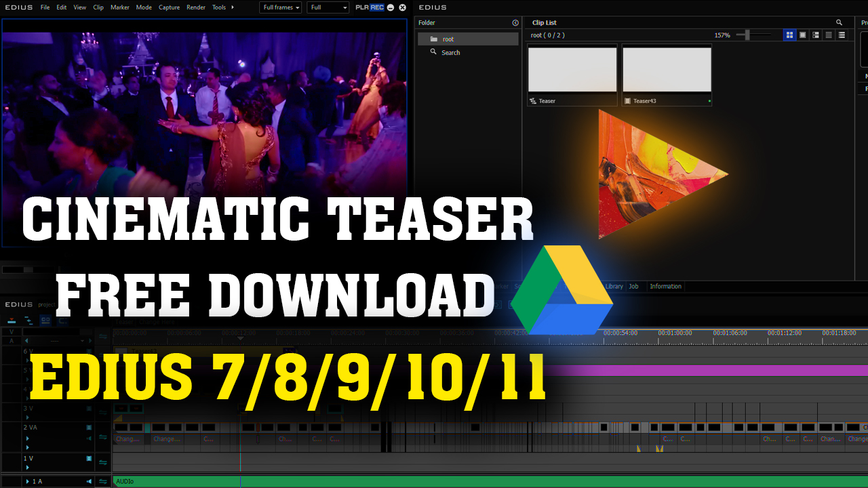Switch to REC recorder mode
Screen dimensions: 868x488
point(377,7)
